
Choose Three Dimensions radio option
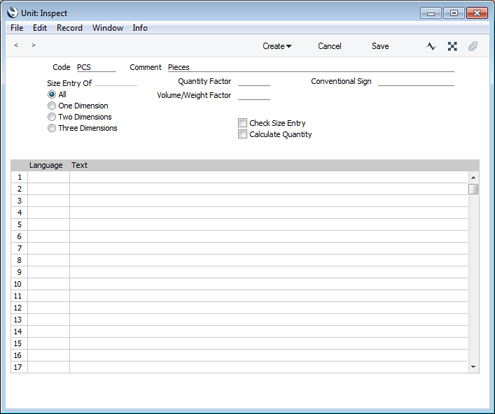[52, 128]
